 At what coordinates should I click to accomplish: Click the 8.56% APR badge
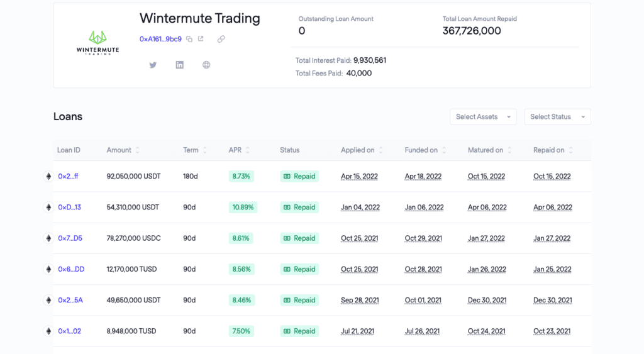[x=241, y=269]
